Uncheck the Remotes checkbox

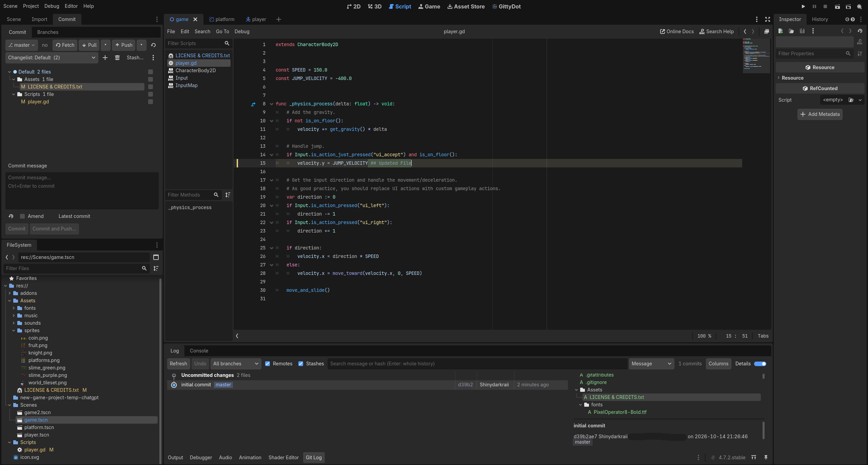tap(268, 364)
